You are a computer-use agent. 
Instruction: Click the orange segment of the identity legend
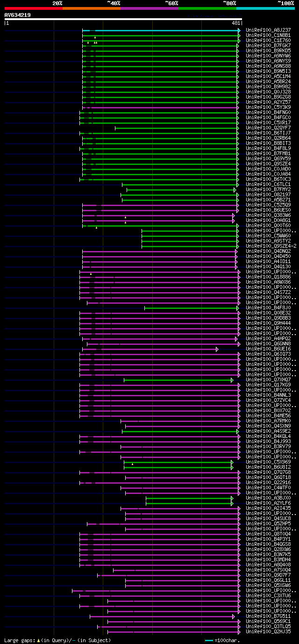click(92, 8)
